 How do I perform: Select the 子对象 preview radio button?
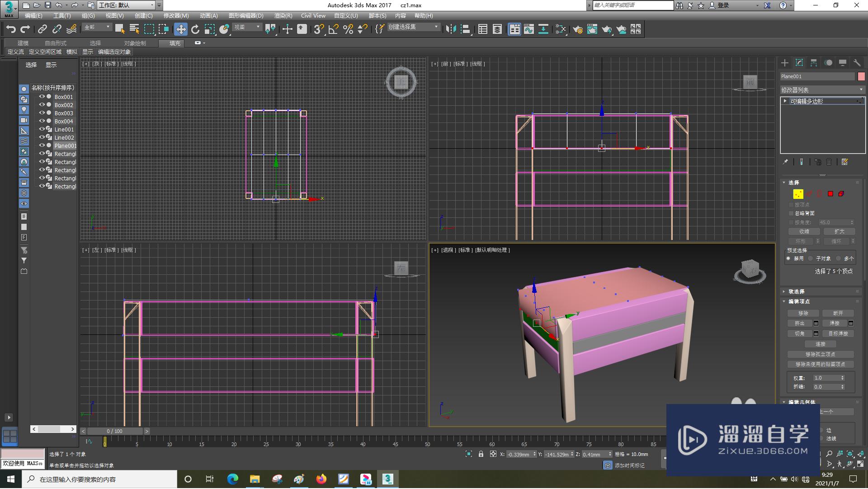pyautogui.click(x=811, y=259)
